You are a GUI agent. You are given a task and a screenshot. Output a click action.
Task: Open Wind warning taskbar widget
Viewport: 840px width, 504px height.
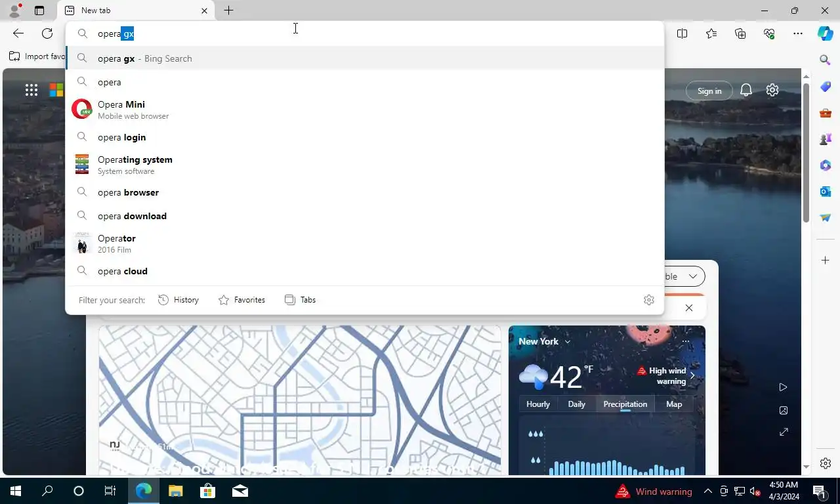[654, 492]
